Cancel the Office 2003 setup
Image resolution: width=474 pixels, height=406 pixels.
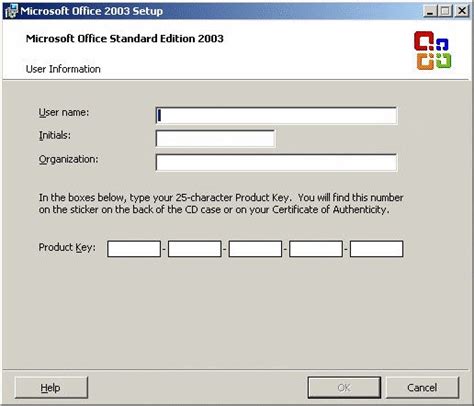[422, 388]
